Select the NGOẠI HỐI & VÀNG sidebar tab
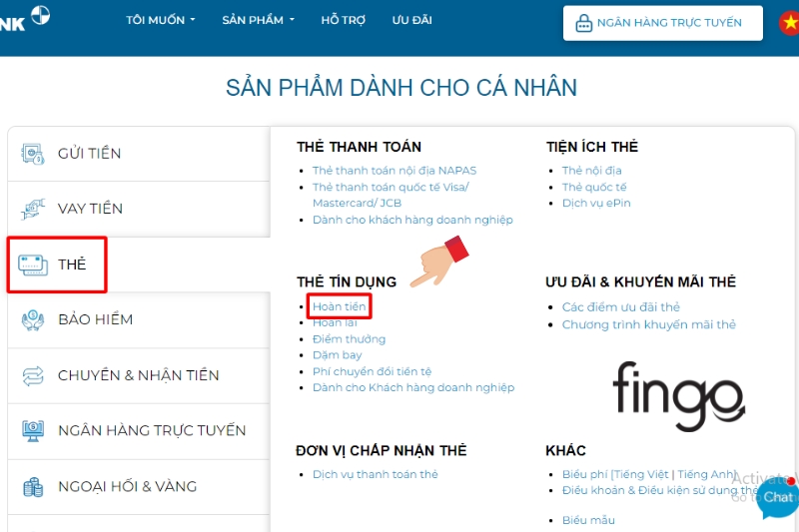Screen dimensions: 799x532 [139, 487]
